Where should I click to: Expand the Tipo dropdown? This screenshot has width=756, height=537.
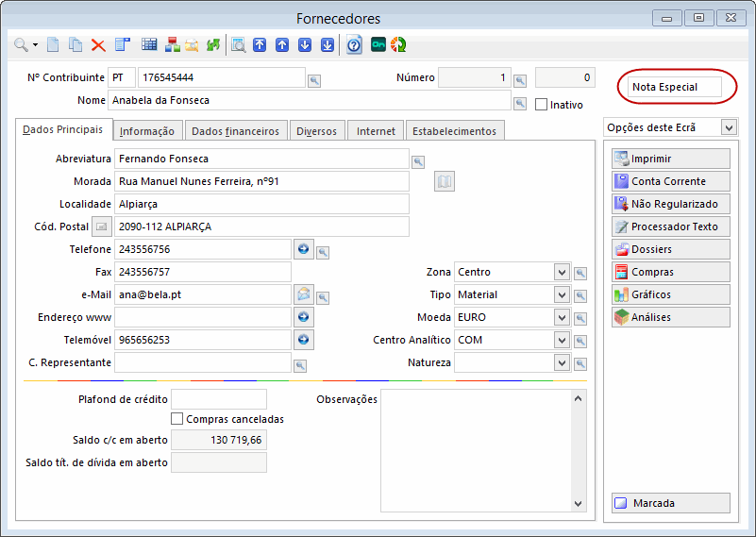click(562, 294)
